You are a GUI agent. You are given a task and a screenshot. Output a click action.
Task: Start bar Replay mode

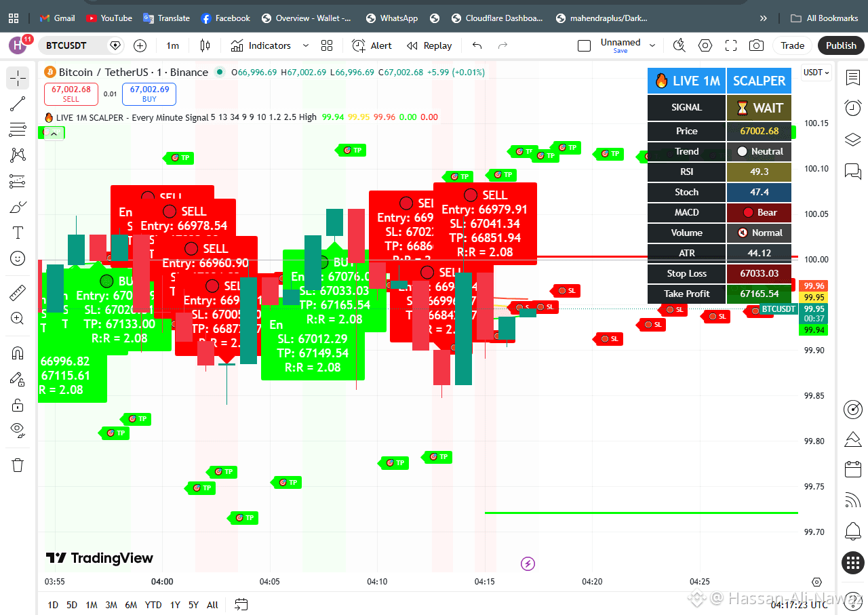coord(429,45)
